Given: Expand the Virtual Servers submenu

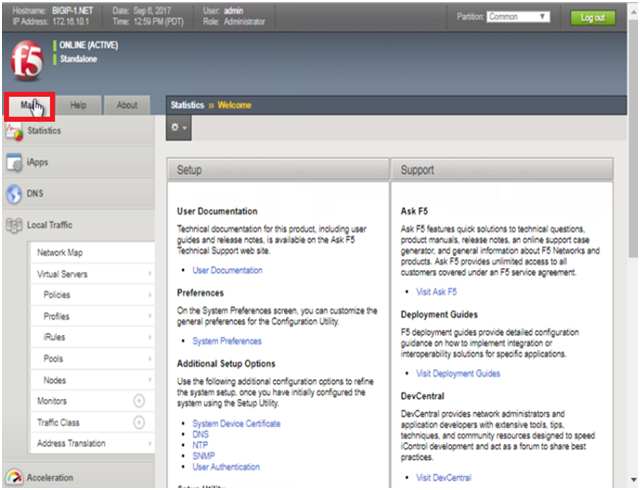Looking at the screenshot, I should point(149,274).
